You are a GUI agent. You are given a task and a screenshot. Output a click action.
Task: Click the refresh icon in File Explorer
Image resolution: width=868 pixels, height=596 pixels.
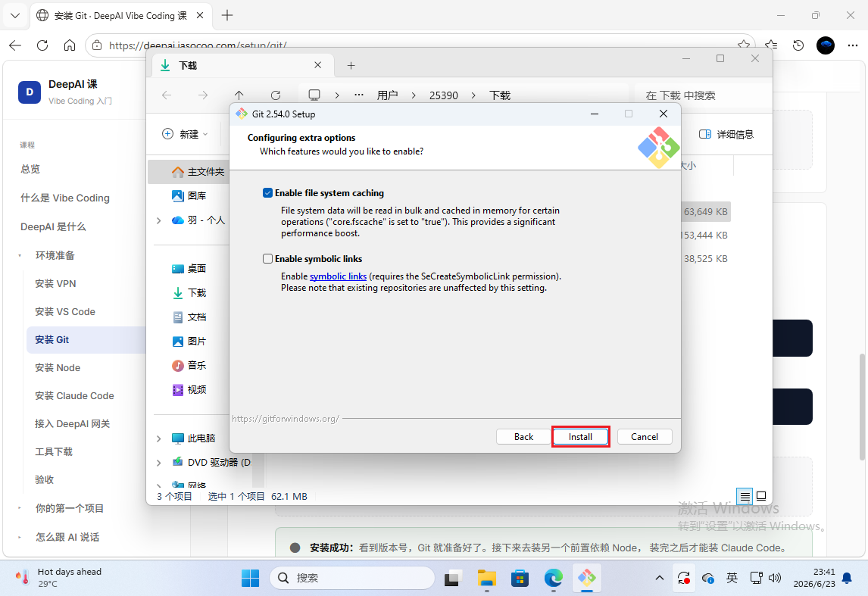(276, 95)
